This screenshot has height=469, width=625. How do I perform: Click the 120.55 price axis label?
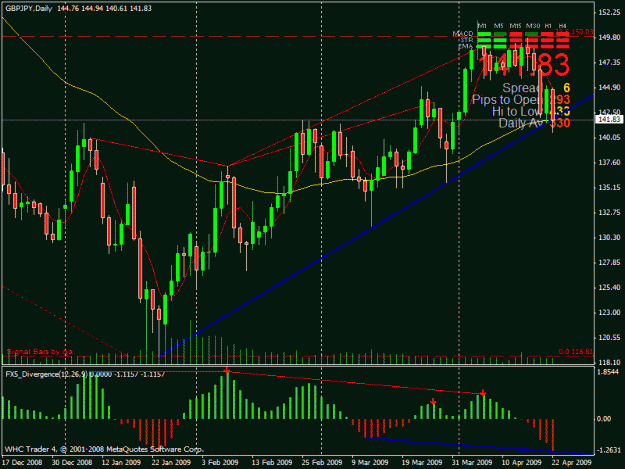tap(609, 338)
